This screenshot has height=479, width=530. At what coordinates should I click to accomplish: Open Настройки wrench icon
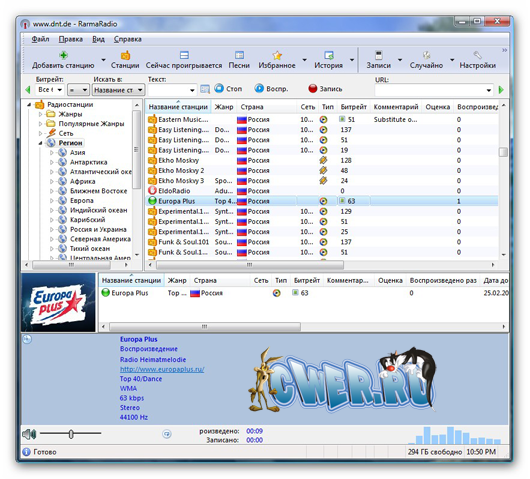(477, 55)
